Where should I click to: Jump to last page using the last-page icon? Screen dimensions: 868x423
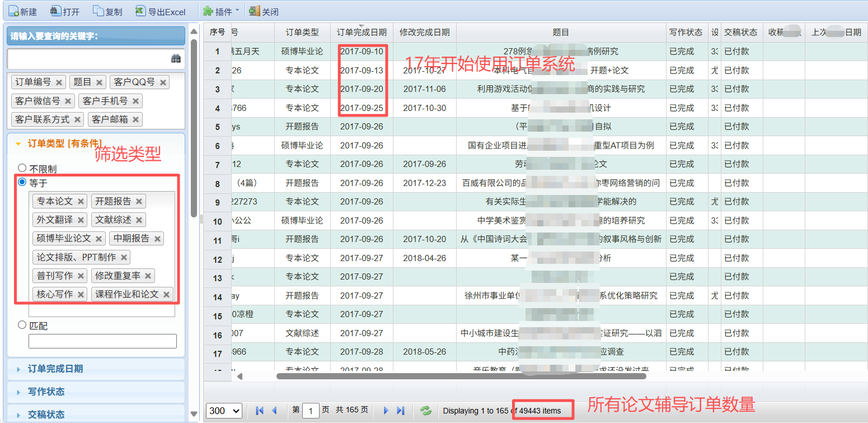coord(401,411)
